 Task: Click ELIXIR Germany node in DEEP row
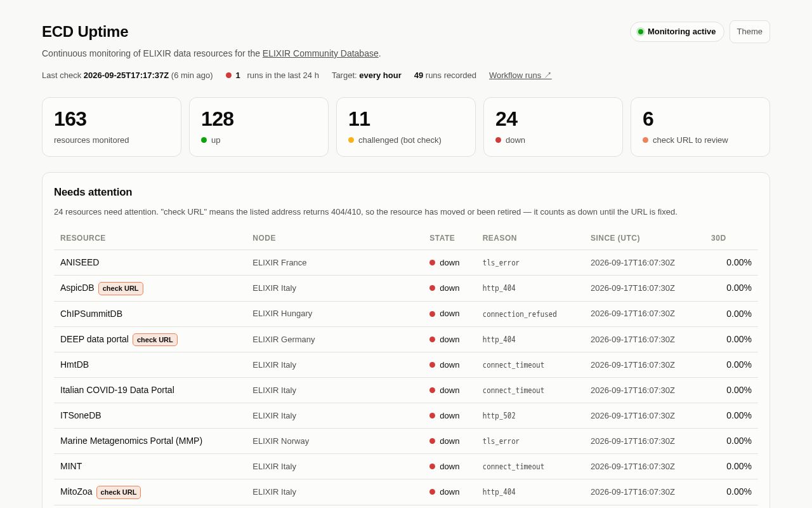284,339
